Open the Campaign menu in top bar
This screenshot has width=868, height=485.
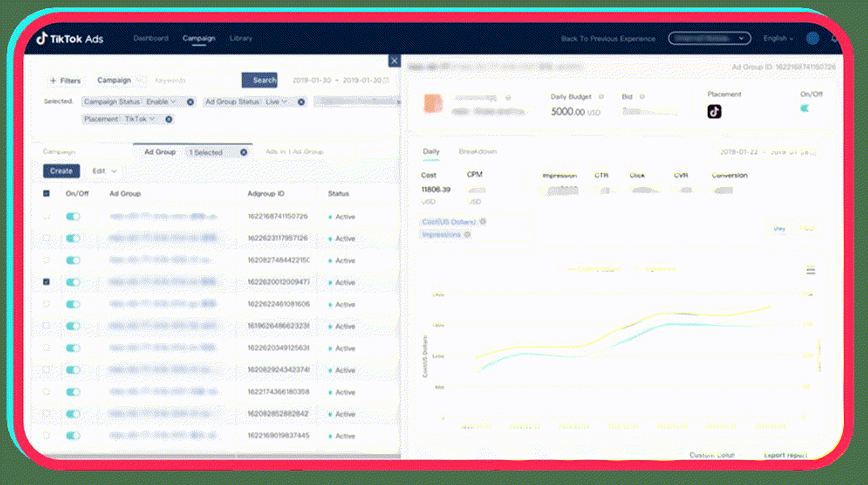199,38
